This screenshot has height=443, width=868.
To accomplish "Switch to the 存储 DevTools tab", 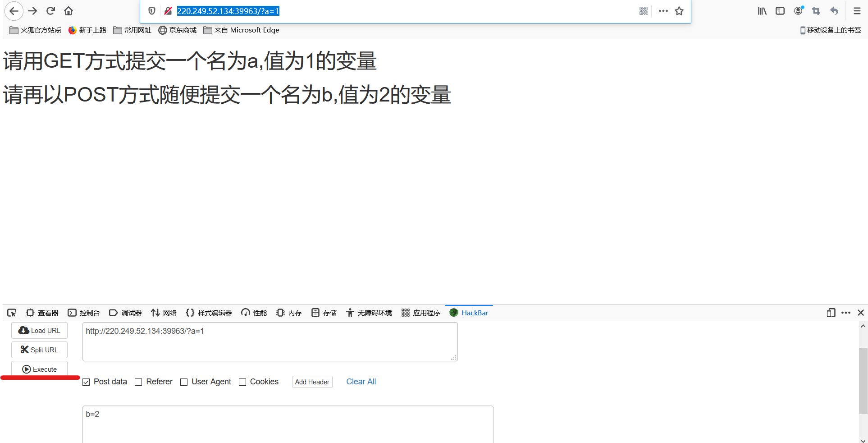I will pyautogui.click(x=324, y=313).
